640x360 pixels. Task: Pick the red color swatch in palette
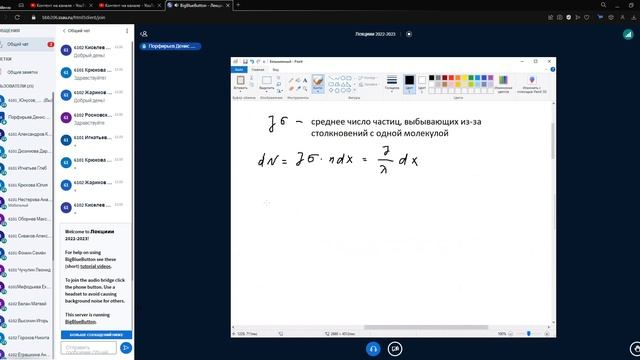451,78
